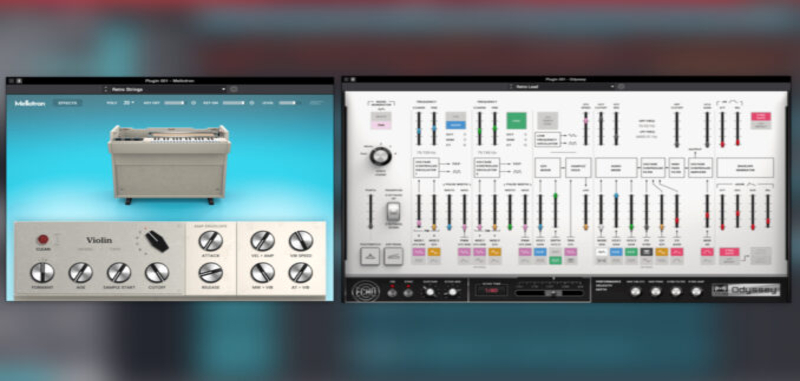Click the first red LED button beside FDR logo
Image resolution: width=800 pixels, height=381 pixels.
click(392, 292)
